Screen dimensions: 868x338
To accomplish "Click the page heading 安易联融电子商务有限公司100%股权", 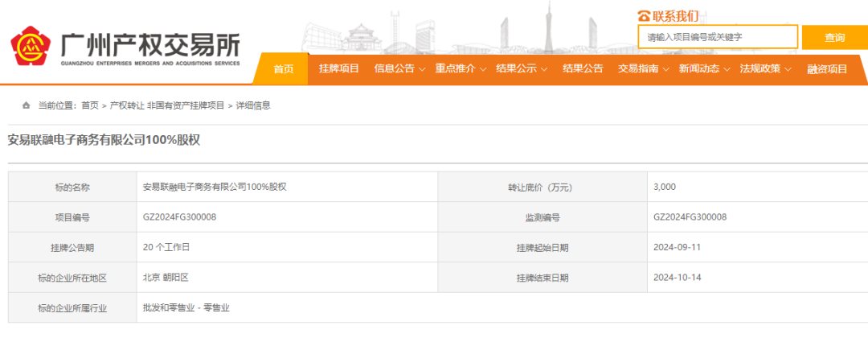I will [x=104, y=140].
